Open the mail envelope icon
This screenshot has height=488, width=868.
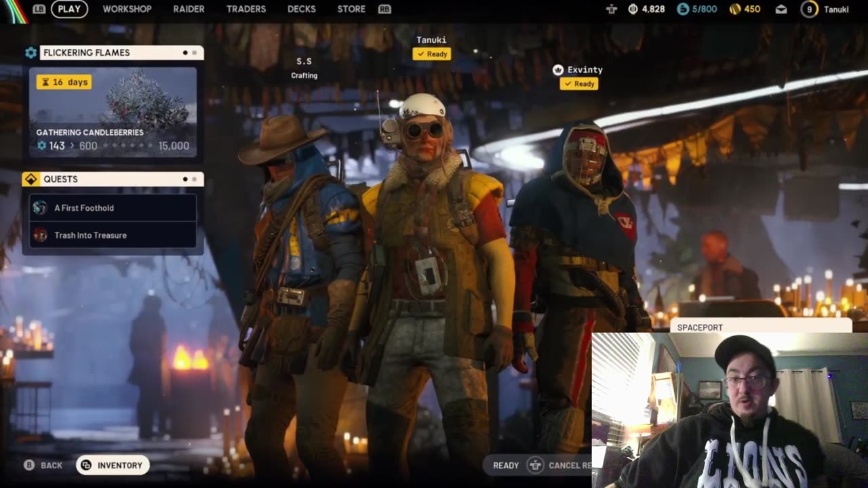click(x=781, y=9)
